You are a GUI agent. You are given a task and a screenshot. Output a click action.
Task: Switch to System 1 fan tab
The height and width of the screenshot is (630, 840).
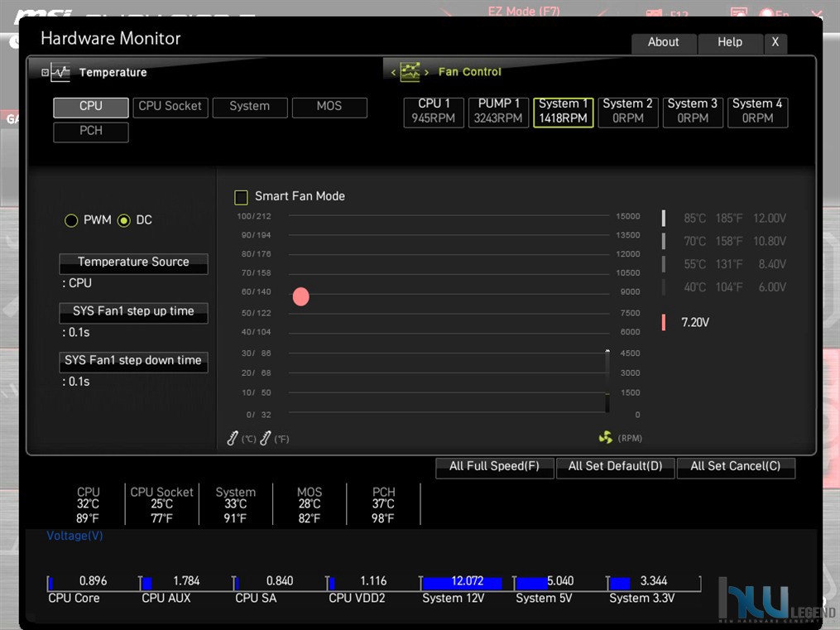click(563, 112)
